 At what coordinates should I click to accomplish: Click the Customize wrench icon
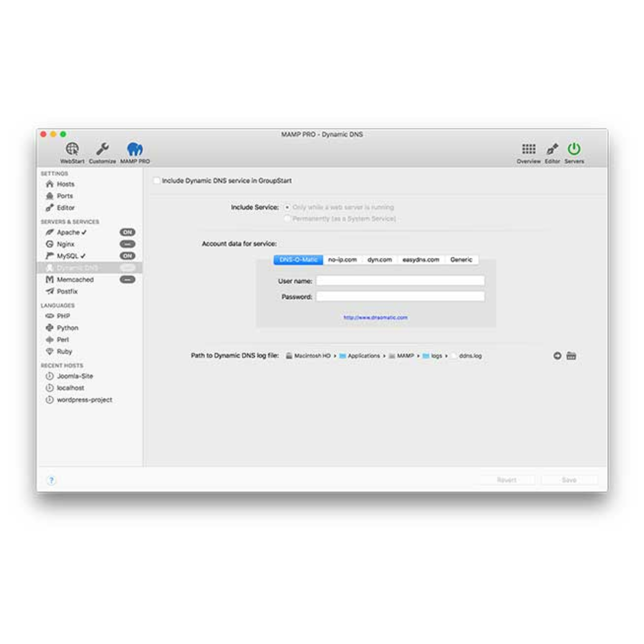coord(102,152)
